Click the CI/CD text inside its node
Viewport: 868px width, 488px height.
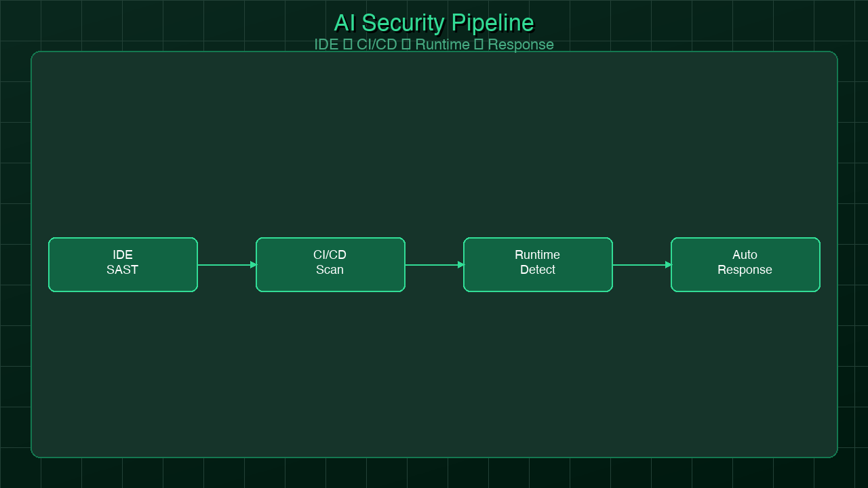330,255
